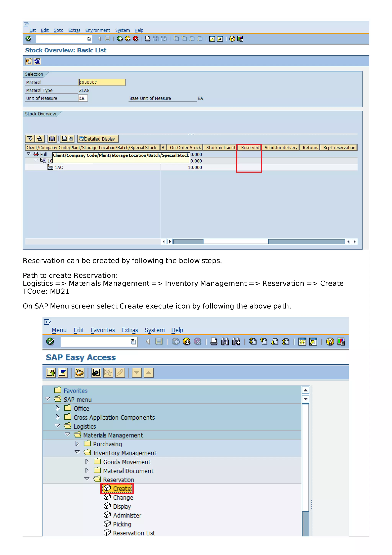Viewport: 392px width, 555px height.
Task: Click Print icon left of Detailed Display button
Action: (64, 139)
